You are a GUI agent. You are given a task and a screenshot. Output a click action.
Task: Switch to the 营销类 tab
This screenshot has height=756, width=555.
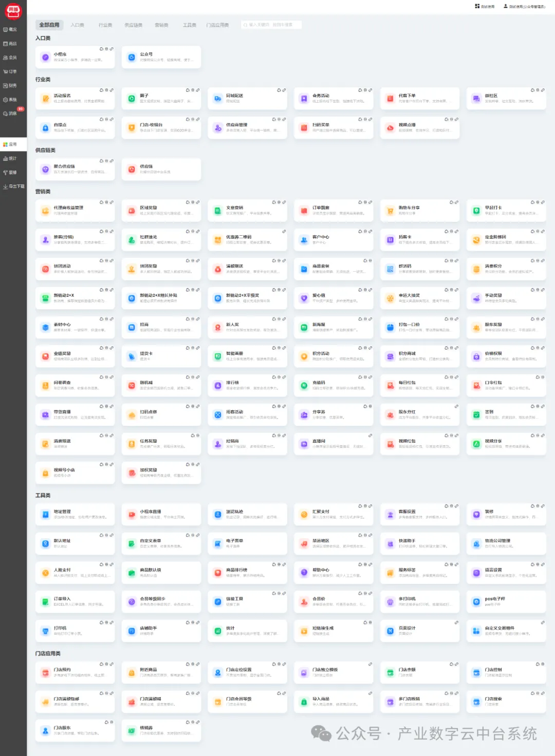(161, 25)
